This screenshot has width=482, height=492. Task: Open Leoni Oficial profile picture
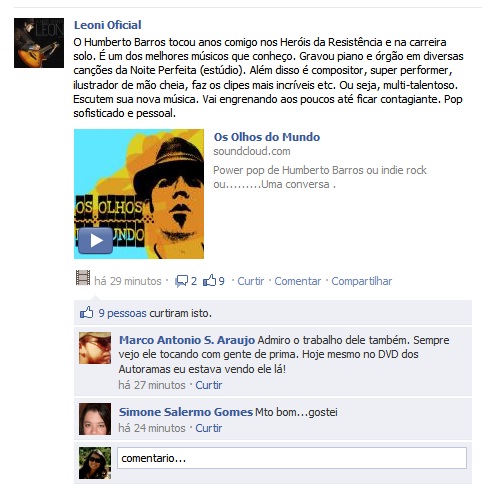pos(39,43)
